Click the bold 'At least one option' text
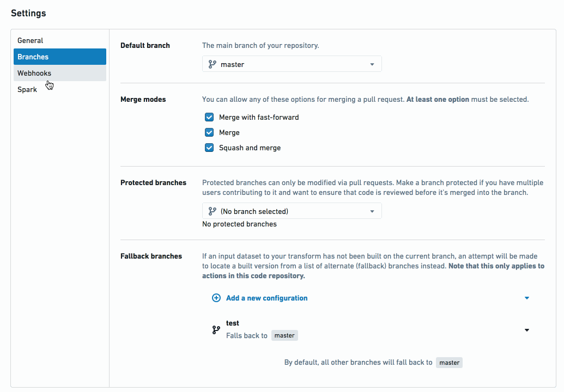The height and width of the screenshot is (392, 564). coord(438,100)
